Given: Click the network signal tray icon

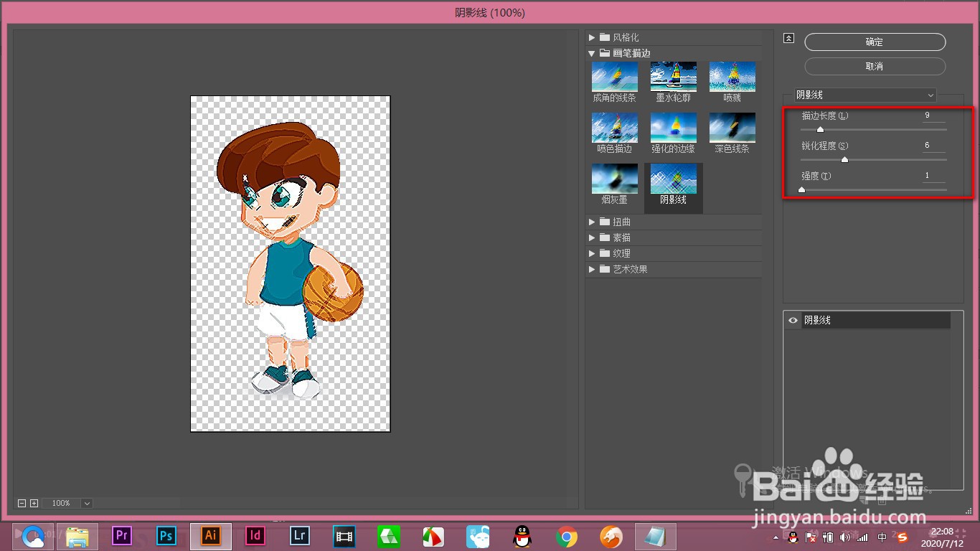Looking at the screenshot, I should tap(862, 537).
